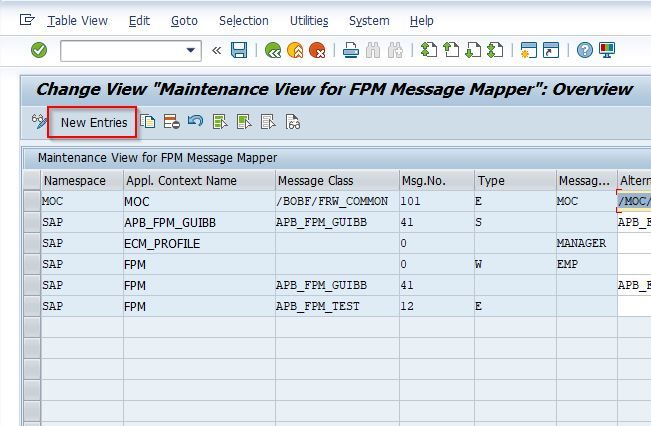Click the Find Next binoculars icon
The width and height of the screenshot is (651, 426).
click(395, 51)
